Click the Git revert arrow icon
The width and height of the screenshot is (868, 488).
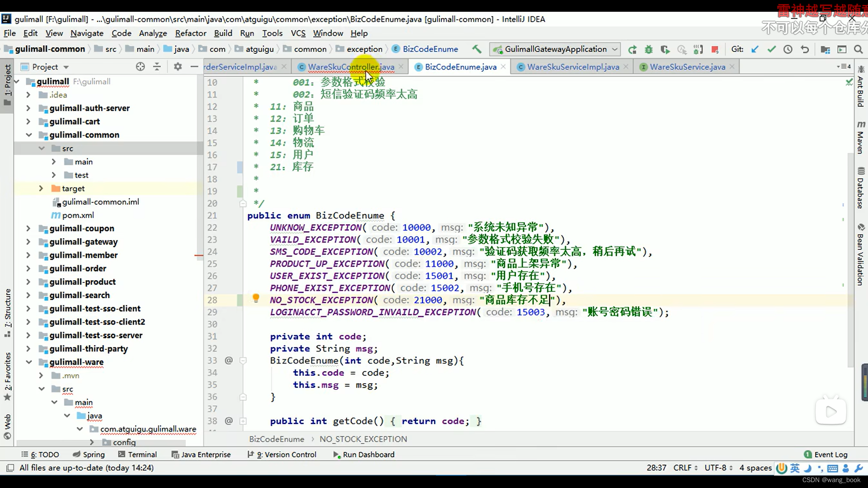click(x=805, y=49)
